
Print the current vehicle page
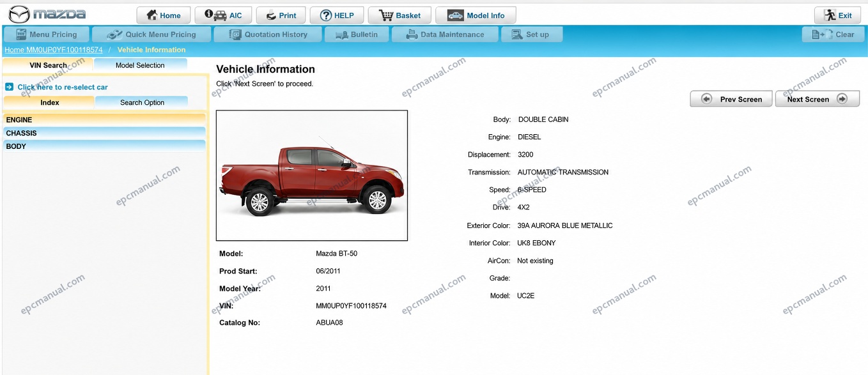[x=281, y=15]
